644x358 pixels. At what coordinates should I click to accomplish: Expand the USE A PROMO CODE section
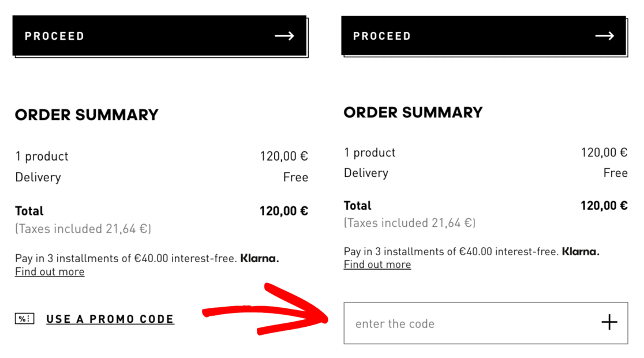(x=110, y=318)
